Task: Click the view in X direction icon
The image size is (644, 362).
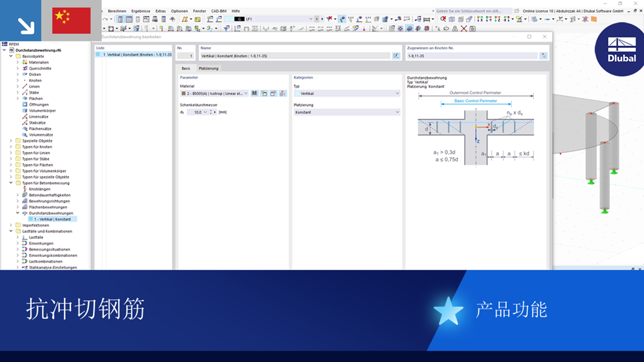Action: coord(480,19)
